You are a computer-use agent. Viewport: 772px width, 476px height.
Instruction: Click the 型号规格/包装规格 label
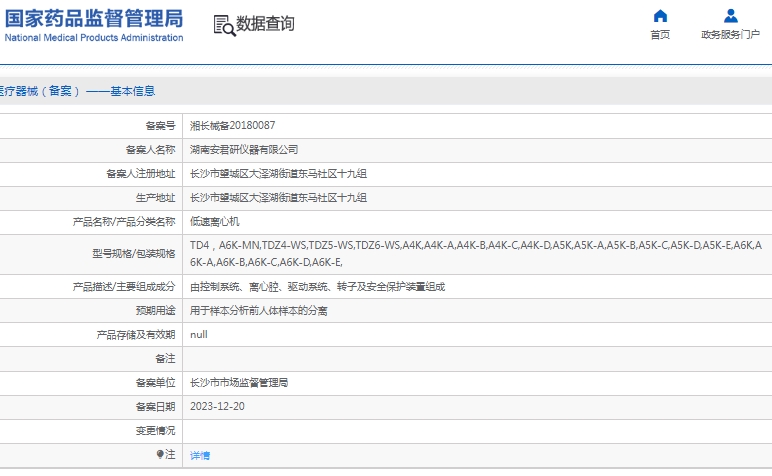134,254
